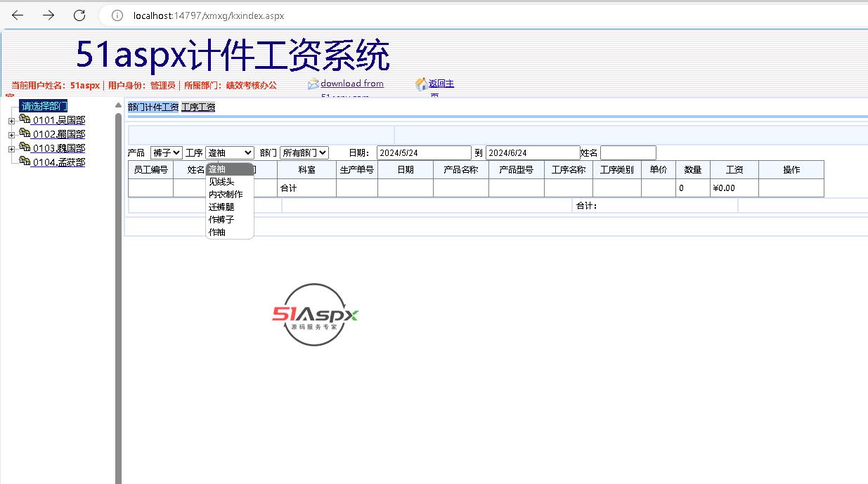Viewport: 868px width, 484px height.
Task: Click the 合计 cell under 科室
Action: click(x=306, y=188)
